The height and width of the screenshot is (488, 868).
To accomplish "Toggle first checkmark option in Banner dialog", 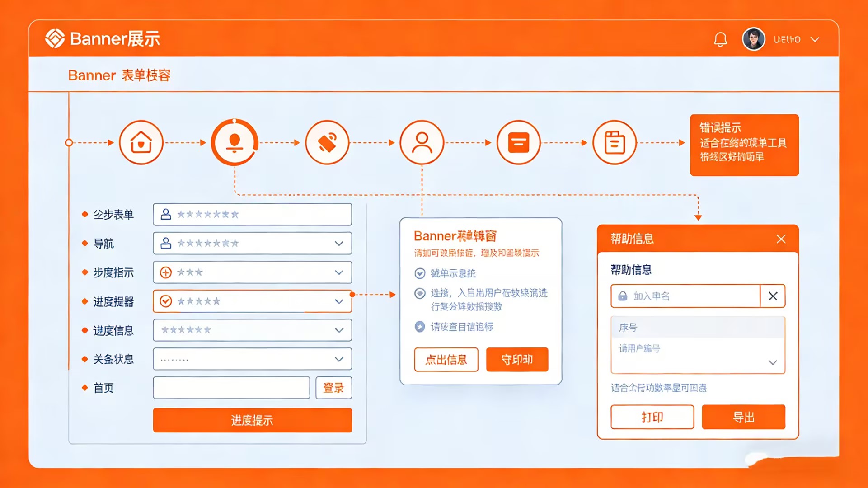I will [x=420, y=273].
